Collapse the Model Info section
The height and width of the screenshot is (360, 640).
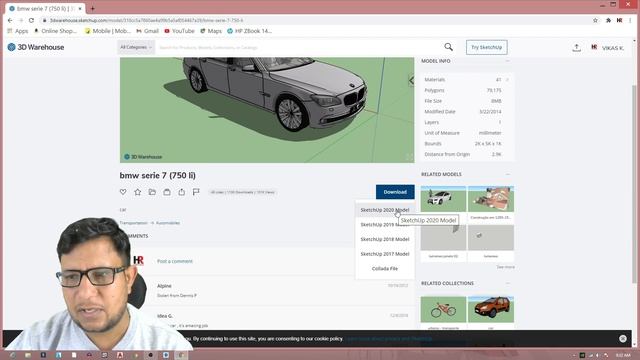click(508, 61)
